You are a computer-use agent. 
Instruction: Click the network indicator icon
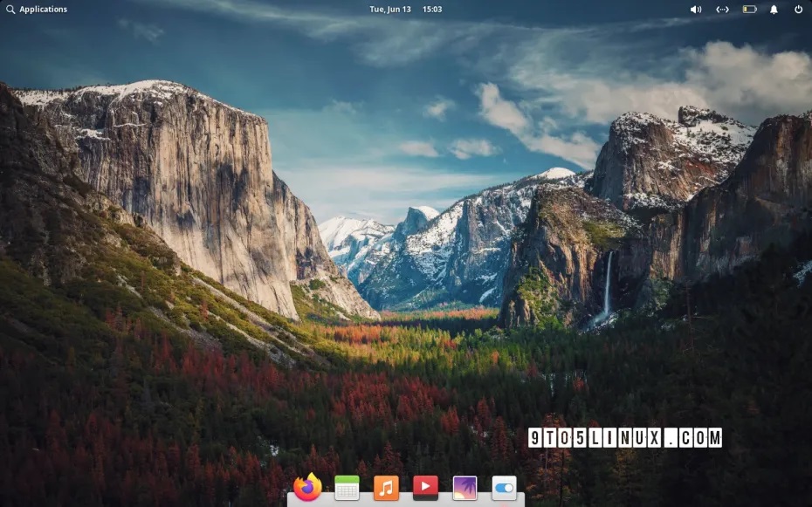[722, 10]
